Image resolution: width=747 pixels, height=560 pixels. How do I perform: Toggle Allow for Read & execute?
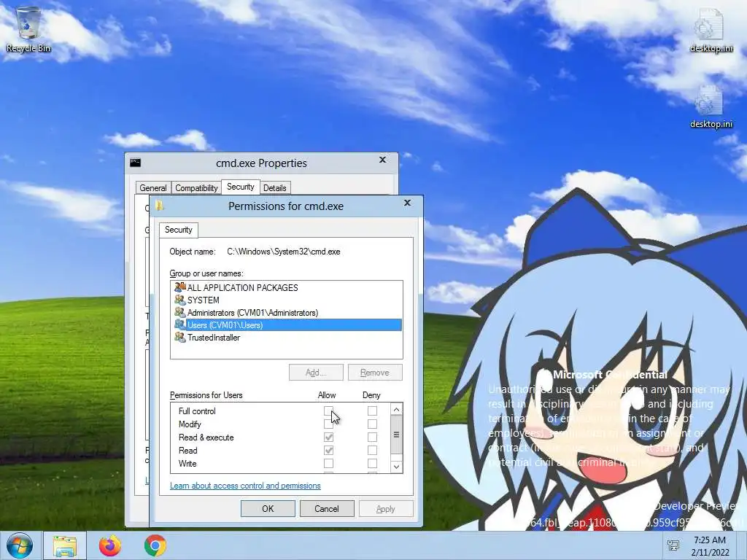(328, 437)
